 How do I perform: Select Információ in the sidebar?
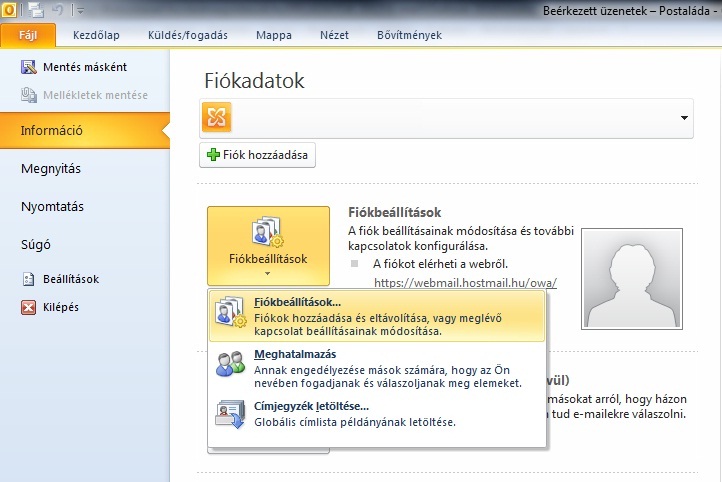click(x=85, y=130)
